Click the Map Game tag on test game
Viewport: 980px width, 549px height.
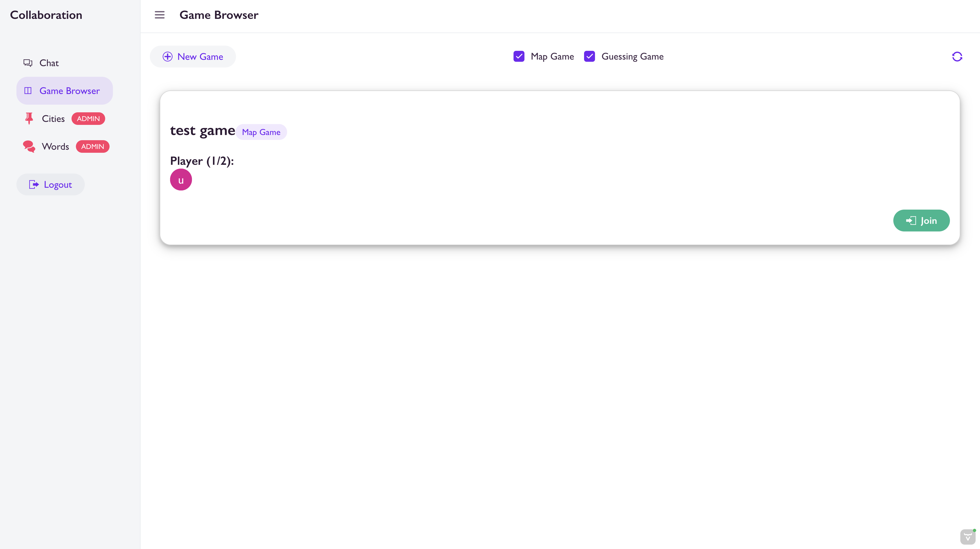(261, 132)
